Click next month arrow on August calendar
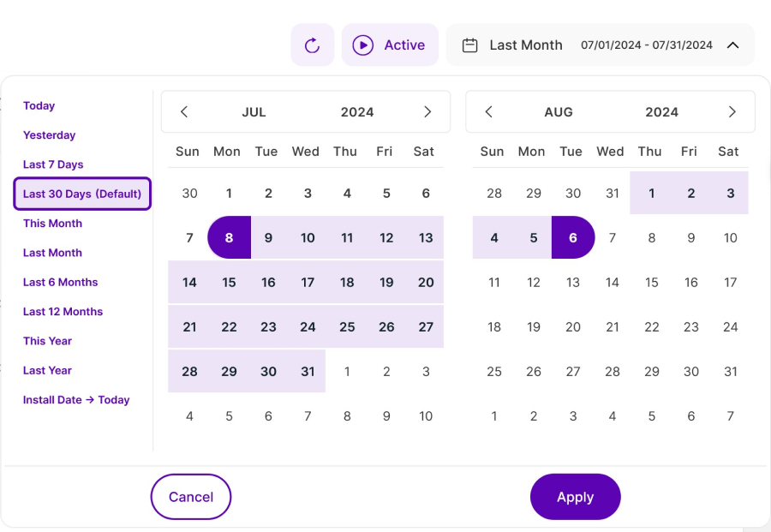Viewport: 771px width, 532px height. (x=732, y=112)
